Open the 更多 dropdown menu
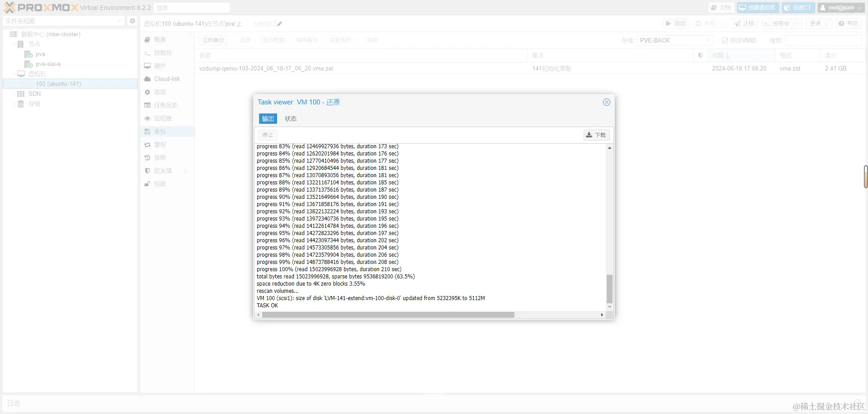Viewport: 868px width, 414px height. 819,24
